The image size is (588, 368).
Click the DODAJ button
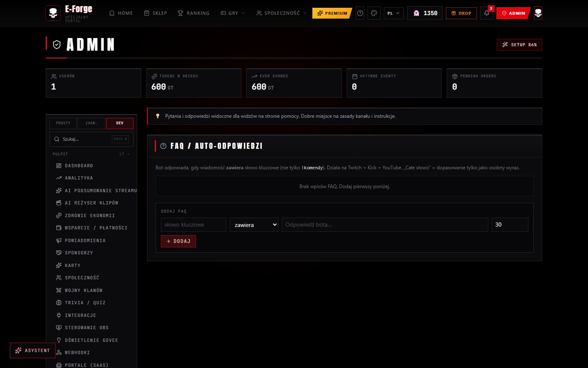tap(178, 241)
